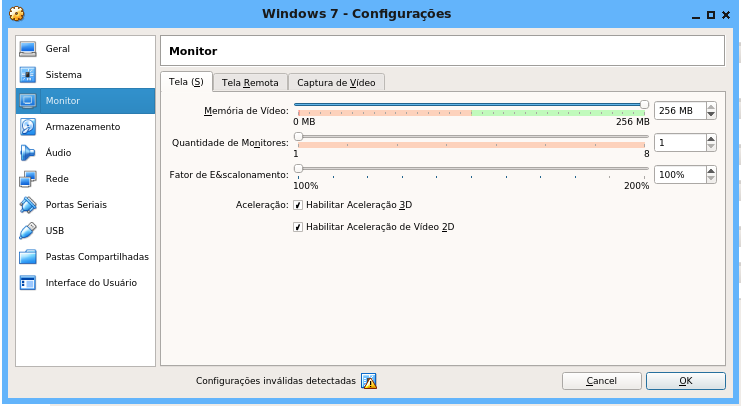Confirm settings with the OK button
Image resolution: width=741 pixels, height=406 pixels.
[x=686, y=381]
